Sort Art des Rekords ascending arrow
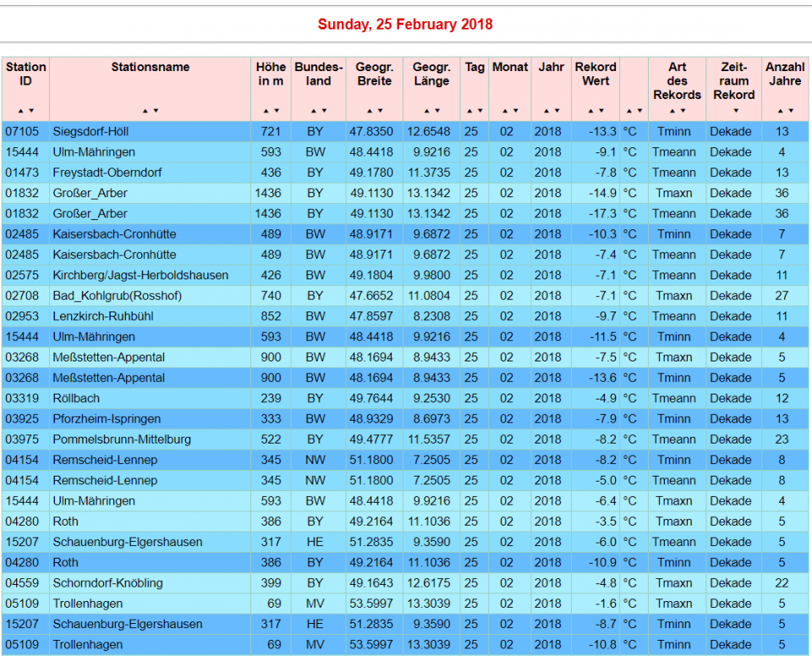812x656 pixels. tap(672, 111)
